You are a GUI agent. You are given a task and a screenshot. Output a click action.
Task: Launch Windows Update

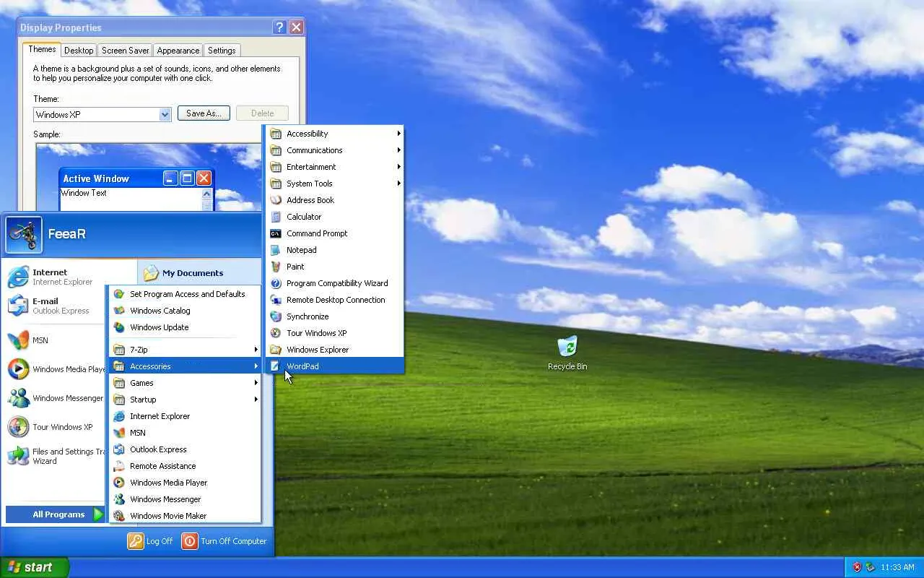[185, 327]
